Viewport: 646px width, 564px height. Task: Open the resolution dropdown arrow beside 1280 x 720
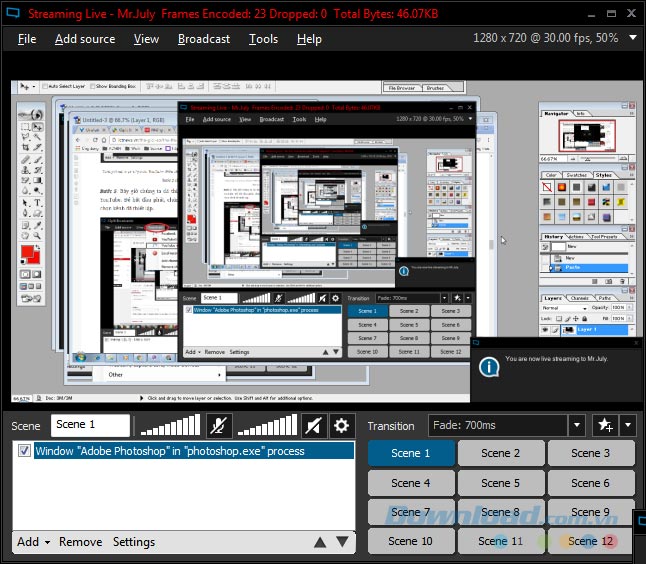633,37
